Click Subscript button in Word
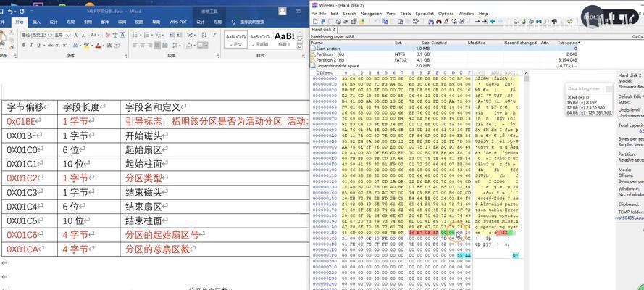The image size is (644, 290). (57, 45)
